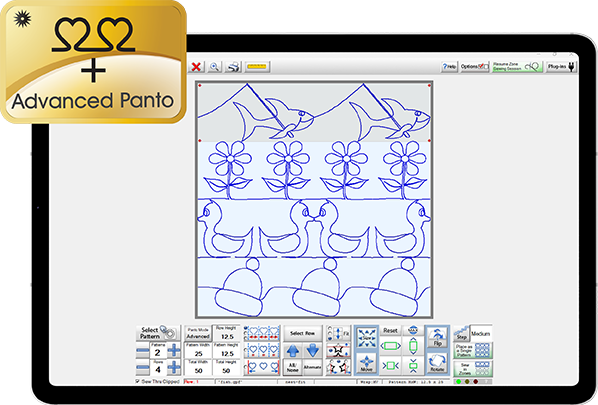598x405 pixels.
Task: Toggle Panto Mode Advanced button
Action: click(x=198, y=333)
